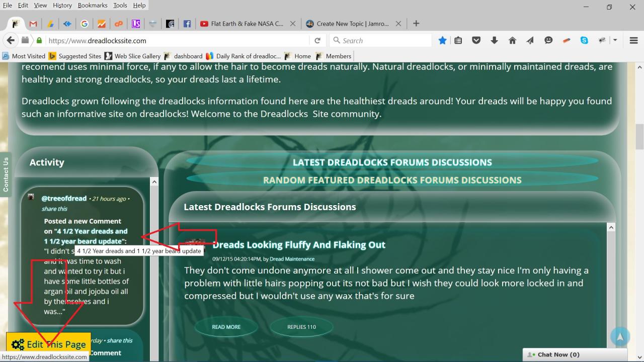Image resolution: width=644 pixels, height=362 pixels.
Task: Open the Contact Us side tab
Action: click(x=6, y=174)
